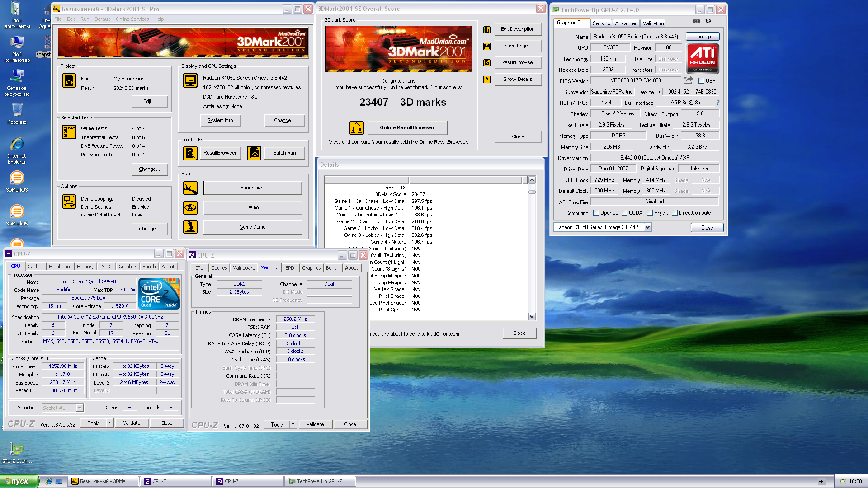Viewport: 868px width, 488px height.
Task: Click the Show Details magnifier icon
Action: [x=487, y=80]
